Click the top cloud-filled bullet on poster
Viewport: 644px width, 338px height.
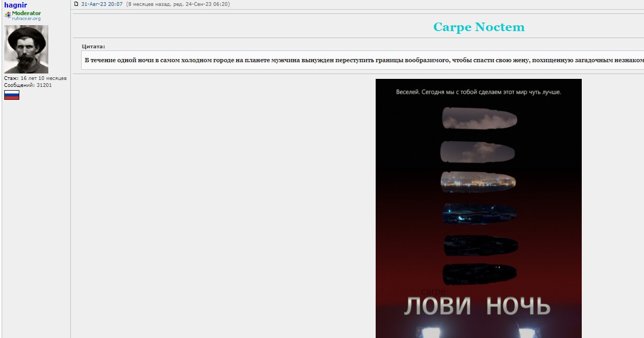click(479, 117)
